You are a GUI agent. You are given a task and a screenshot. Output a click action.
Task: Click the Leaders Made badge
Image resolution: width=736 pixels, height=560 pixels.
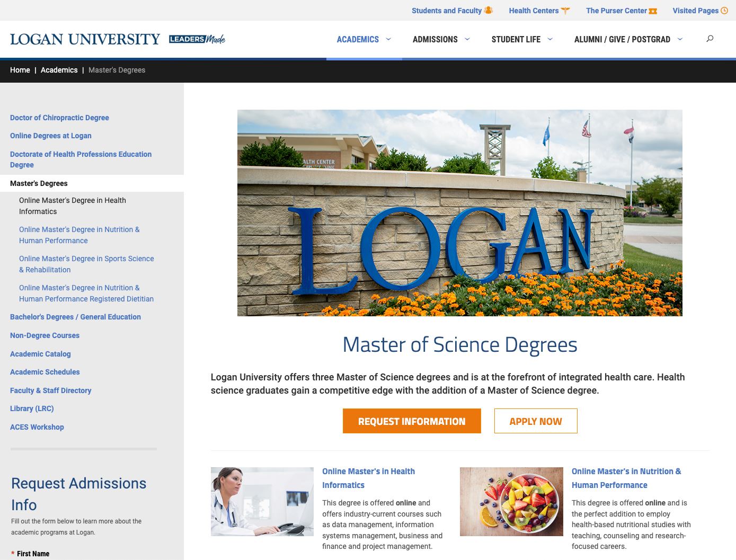(x=197, y=39)
